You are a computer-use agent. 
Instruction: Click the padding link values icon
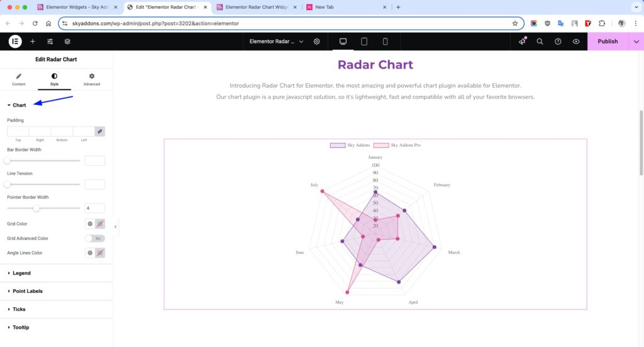pyautogui.click(x=100, y=132)
